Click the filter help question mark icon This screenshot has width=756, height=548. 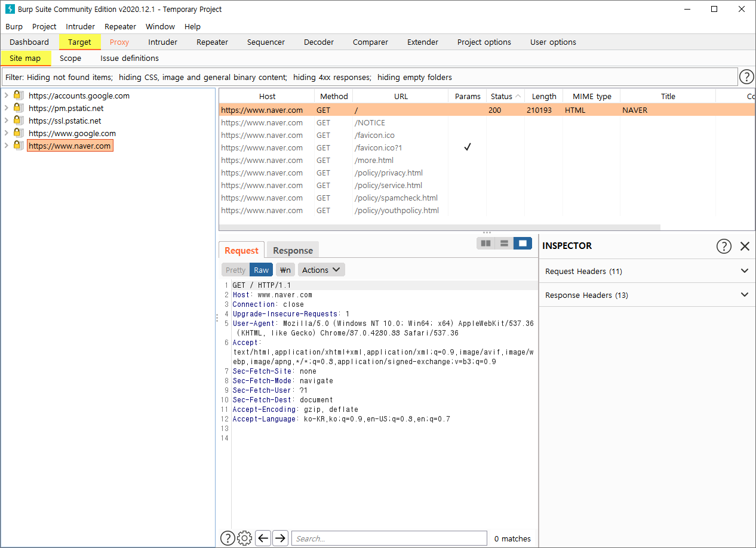click(746, 76)
